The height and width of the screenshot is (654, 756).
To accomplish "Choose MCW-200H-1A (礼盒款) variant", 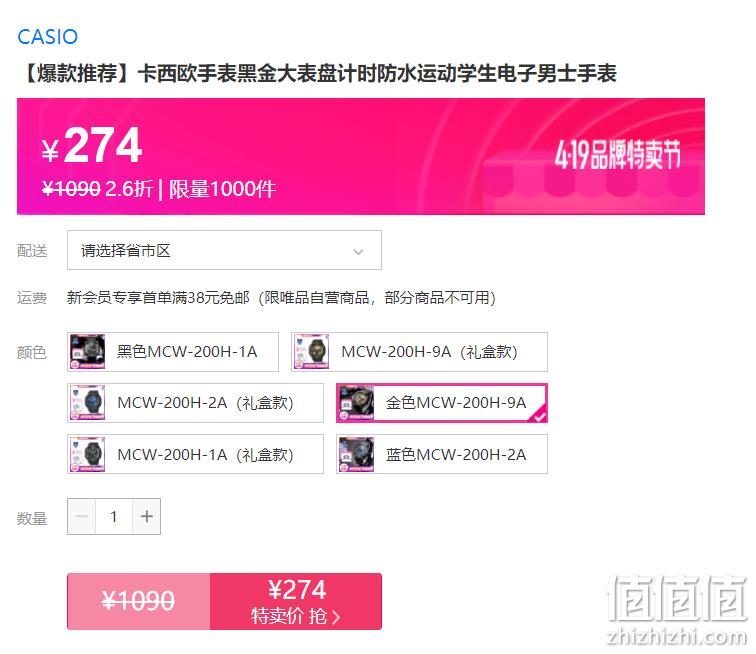I will coord(195,454).
